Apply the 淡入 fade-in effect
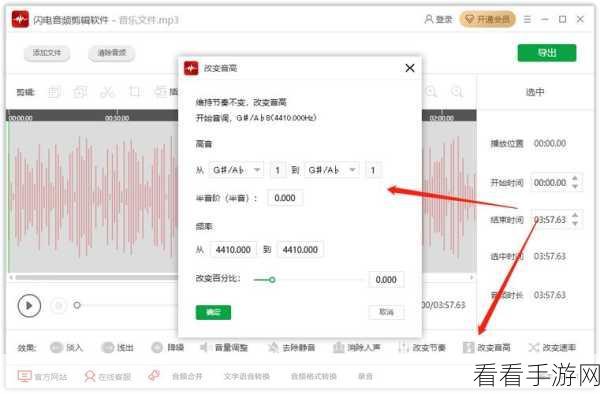Viewport: 600px width, 394px height. click(x=67, y=348)
